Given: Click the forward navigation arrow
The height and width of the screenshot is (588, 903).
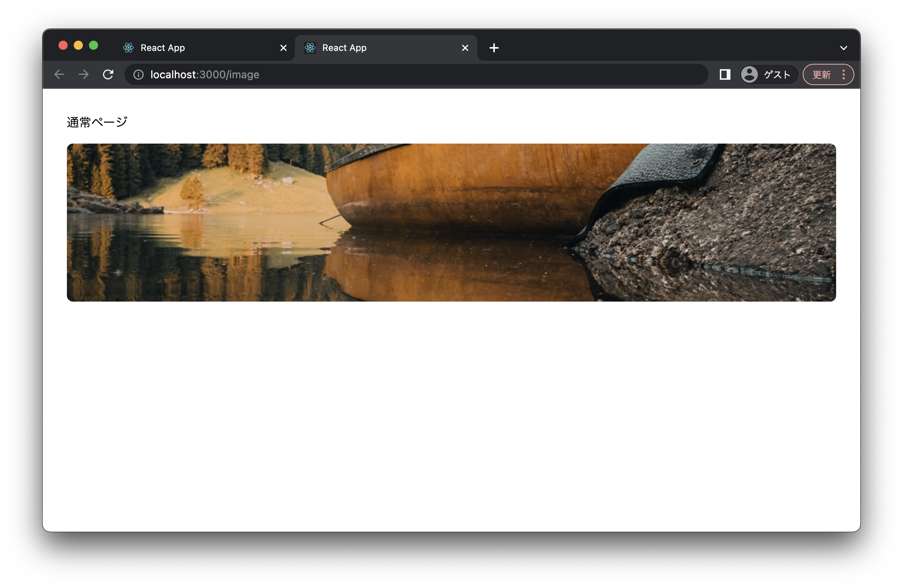Looking at the screenshot, I should (84, 74).
